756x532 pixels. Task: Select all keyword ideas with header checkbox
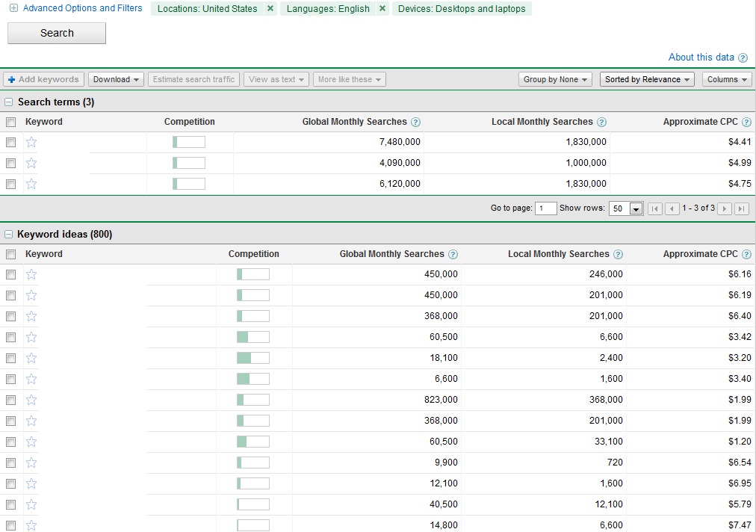[x=10, y=254]
